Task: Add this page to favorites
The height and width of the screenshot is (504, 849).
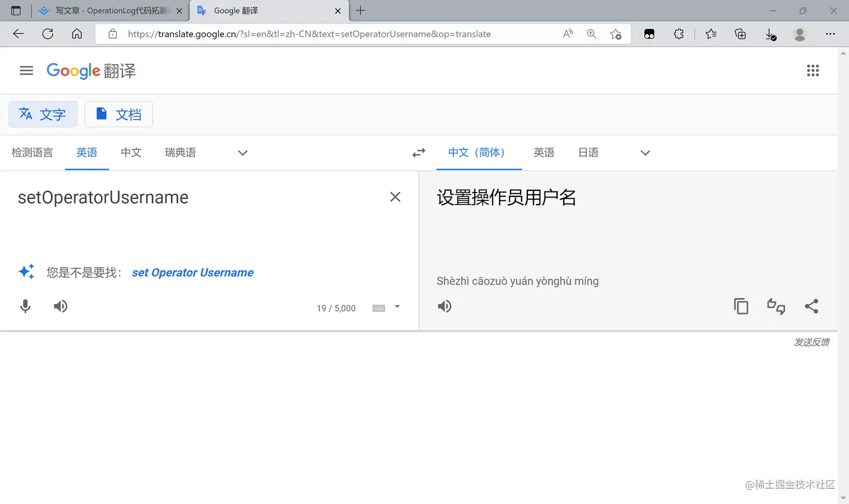Action: [616, 34]
